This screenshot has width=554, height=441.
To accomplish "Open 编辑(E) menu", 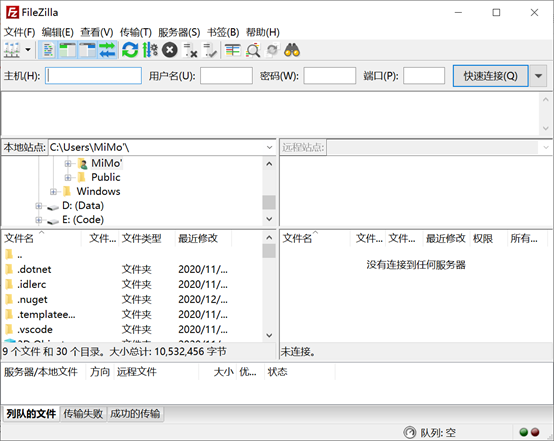I will point(58,33).
